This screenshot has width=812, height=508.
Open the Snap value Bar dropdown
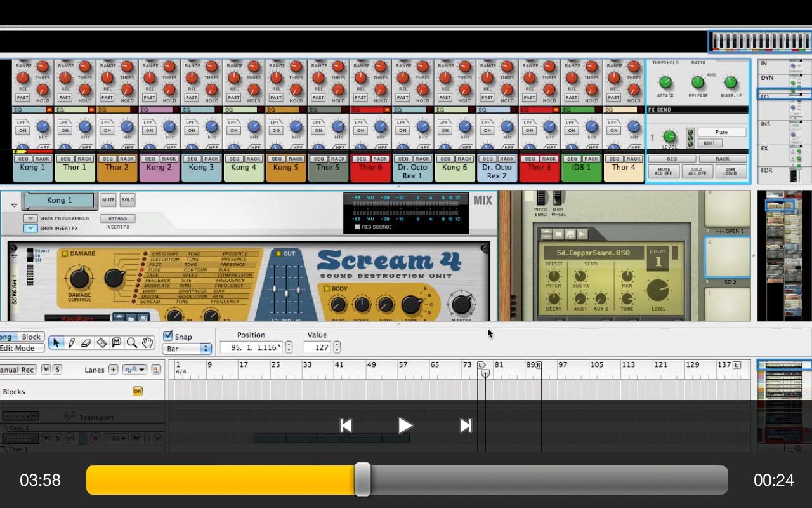[187, 349]
